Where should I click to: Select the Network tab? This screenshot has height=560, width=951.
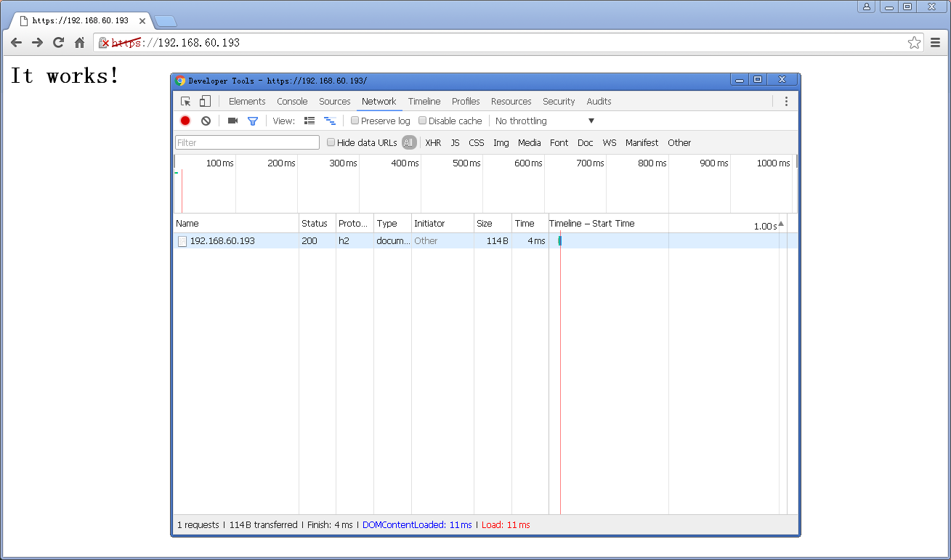click(x=379, y=102)
